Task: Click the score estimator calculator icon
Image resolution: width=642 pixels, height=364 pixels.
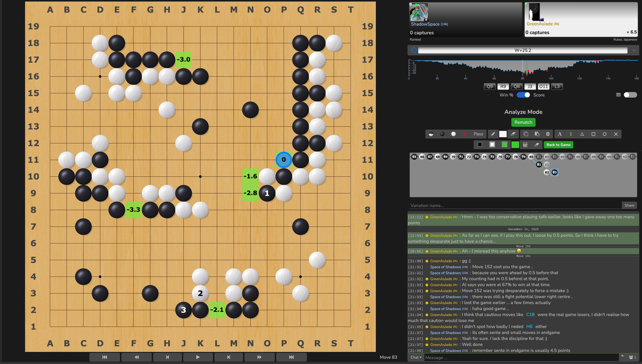Action: point(525,145)
